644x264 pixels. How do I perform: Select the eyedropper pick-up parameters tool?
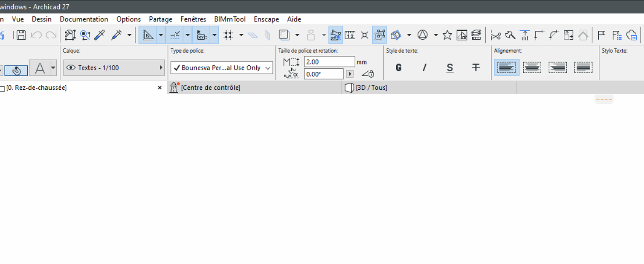click(99, 35)
